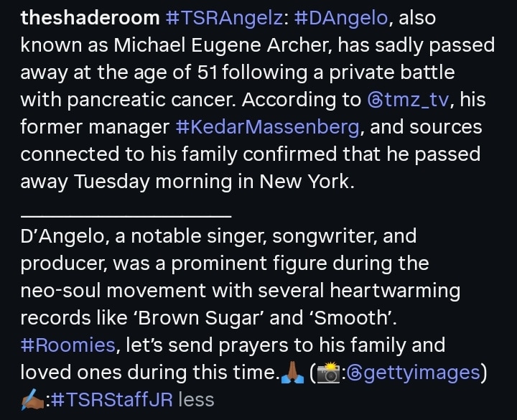Click the horizontal separator line
This screenshot has width=517, height=420.
point(126,215)
